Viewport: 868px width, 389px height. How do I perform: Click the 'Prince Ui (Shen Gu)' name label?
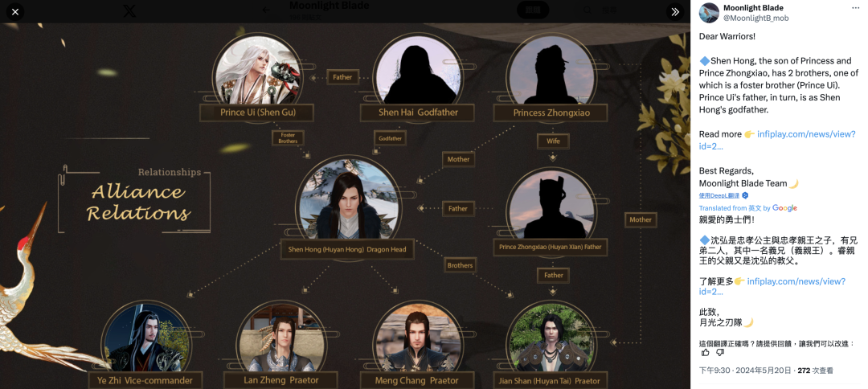click(257, 113)
